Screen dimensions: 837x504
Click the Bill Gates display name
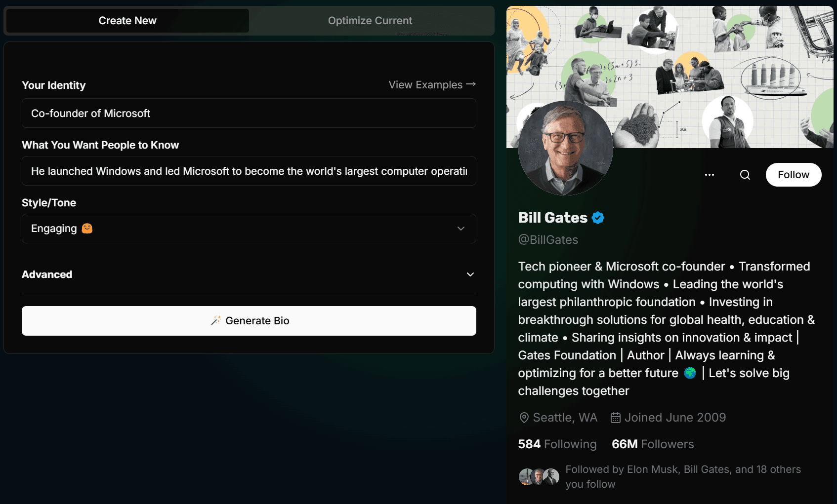[552, 218]
